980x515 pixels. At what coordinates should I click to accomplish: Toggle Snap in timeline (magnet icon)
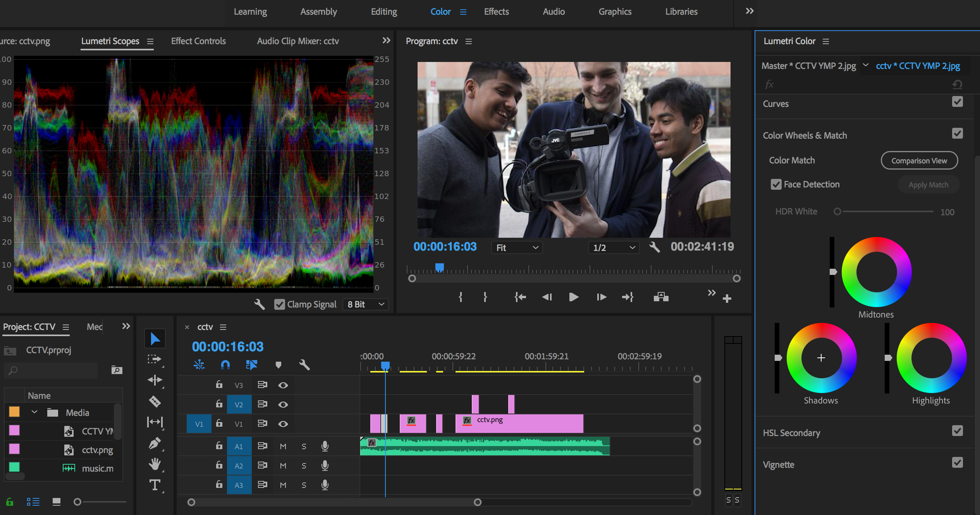coord(225,365)
